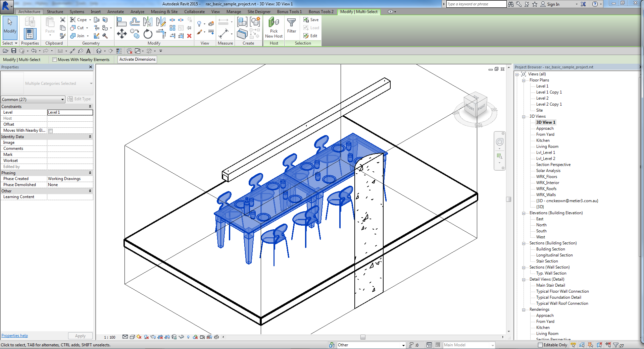Switch to the Architecture ribbon tab
The width and height of the screenshot is (644, 349).
29,11
